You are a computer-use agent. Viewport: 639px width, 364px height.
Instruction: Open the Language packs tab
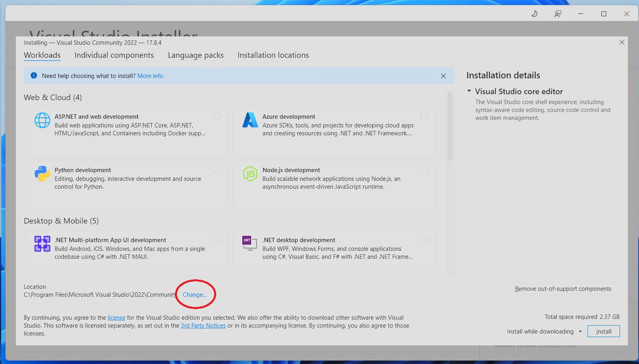point(196,55)
